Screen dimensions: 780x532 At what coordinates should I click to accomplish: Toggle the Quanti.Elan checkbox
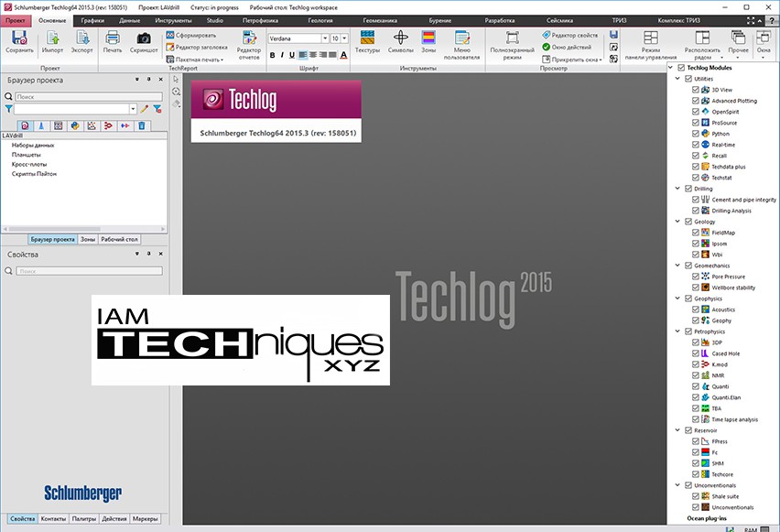[696, 397]
